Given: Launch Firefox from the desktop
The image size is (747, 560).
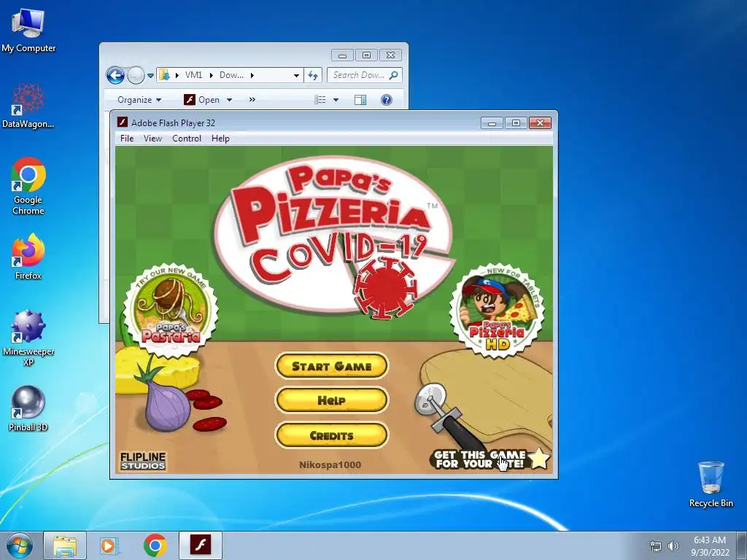Looking at the screenshot, I should (28, 256).
